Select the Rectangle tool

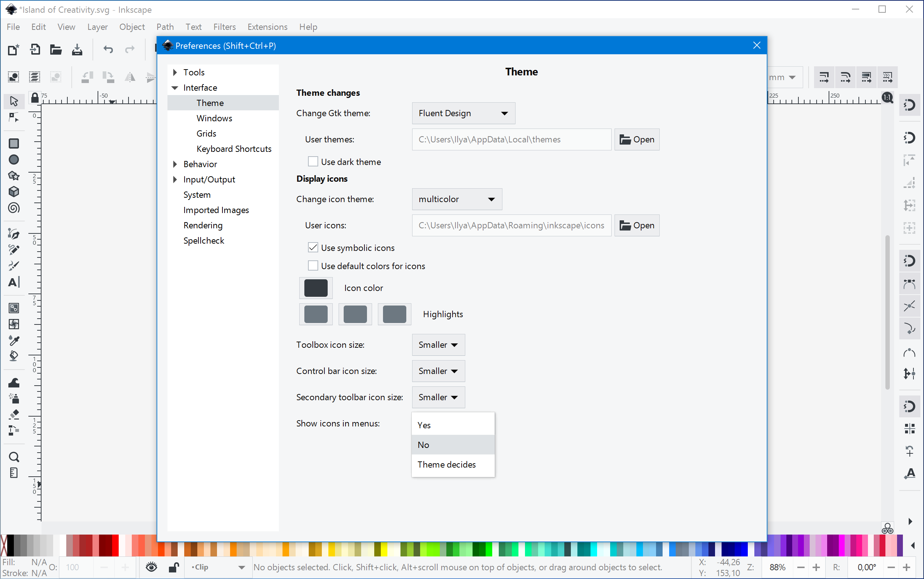coord(14,143)
